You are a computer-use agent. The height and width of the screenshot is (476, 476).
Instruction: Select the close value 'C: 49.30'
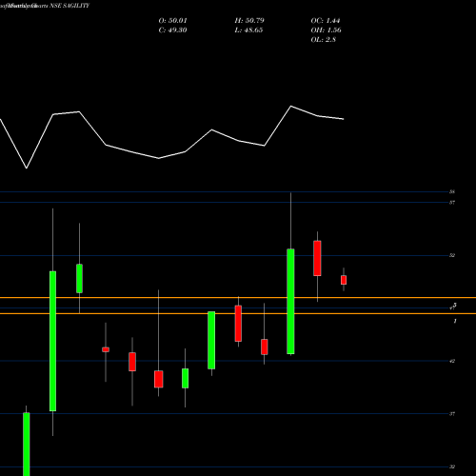(172, 30)
